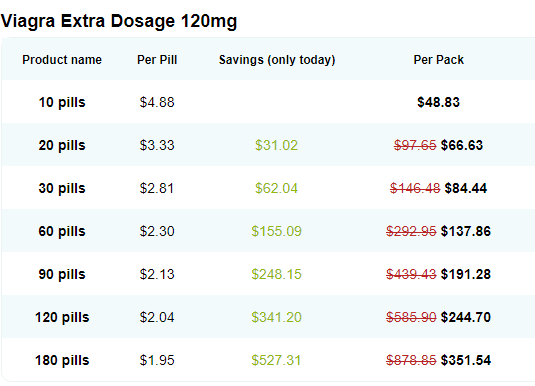Click the green $341.20 savings amount
This screenshot has height=386, width=535.
click(x=276, y=317)
